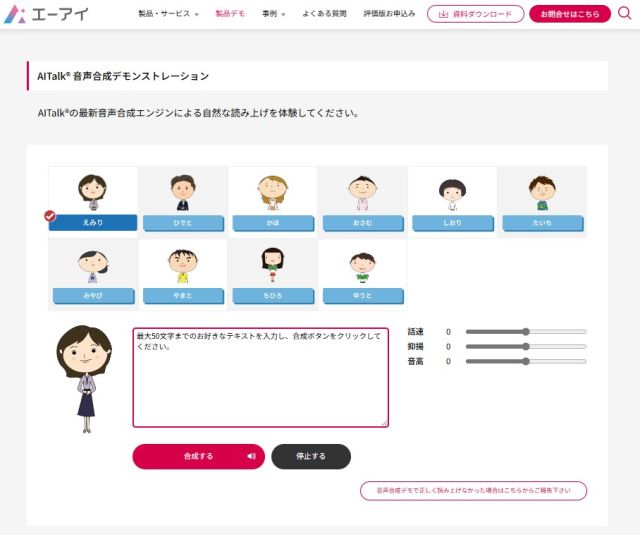Click みやび voice avatar image
Viewport: 640px width, 535px height.
tap(93, 266)
